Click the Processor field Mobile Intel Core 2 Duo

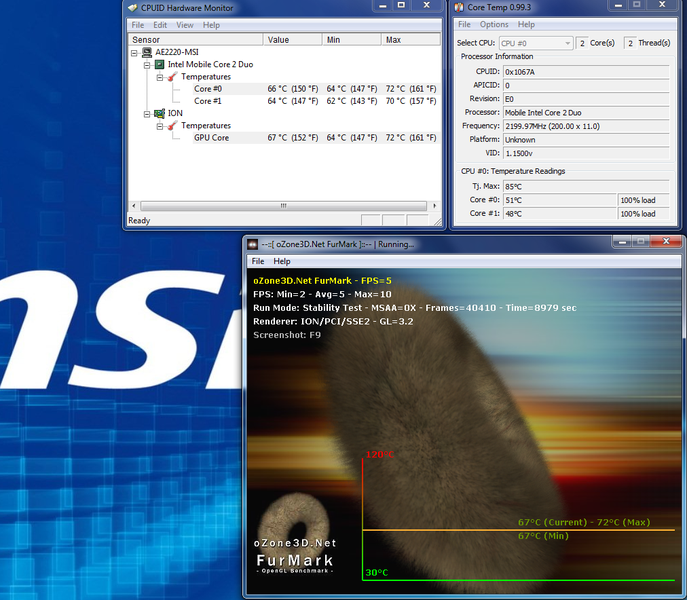click(x=586, y=113)
